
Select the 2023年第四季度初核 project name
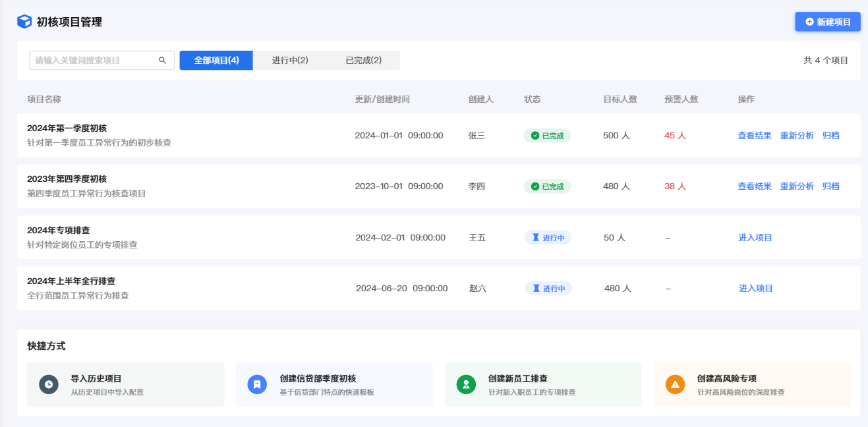(67, 179)
